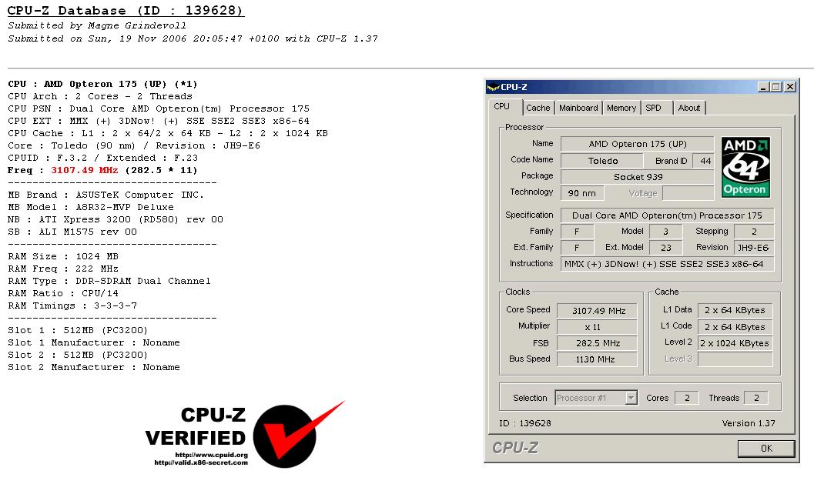Viewport: 814px width, 504px height.
Task: Click the MB Model A8R32-MVP Deluxe line
Action: tap(91, 207)
